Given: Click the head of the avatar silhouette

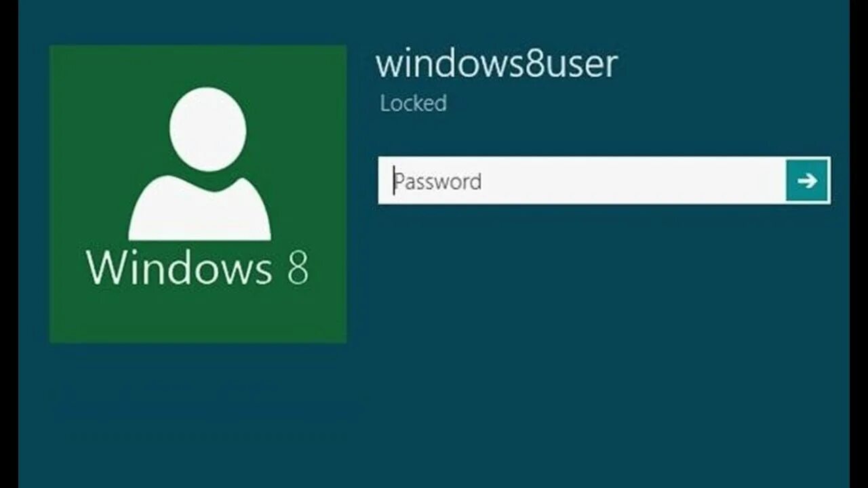Looking at the screenshot, I should click(x=208, y=129).
